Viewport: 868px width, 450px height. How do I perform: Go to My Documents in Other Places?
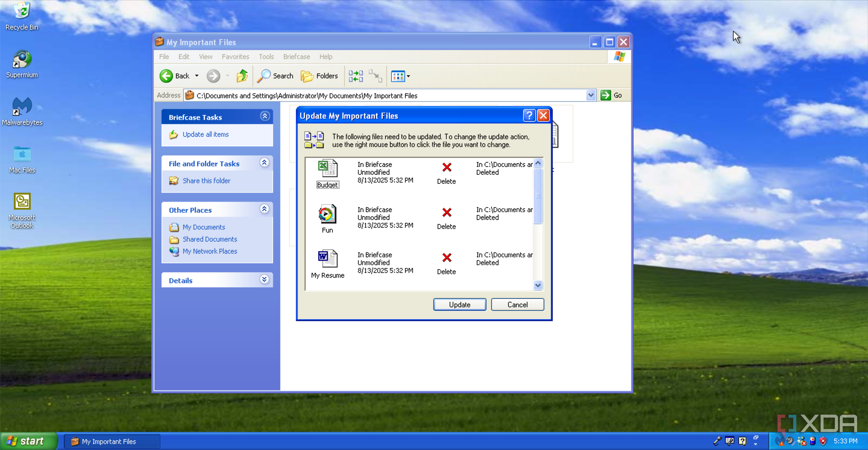click(203, 227)
